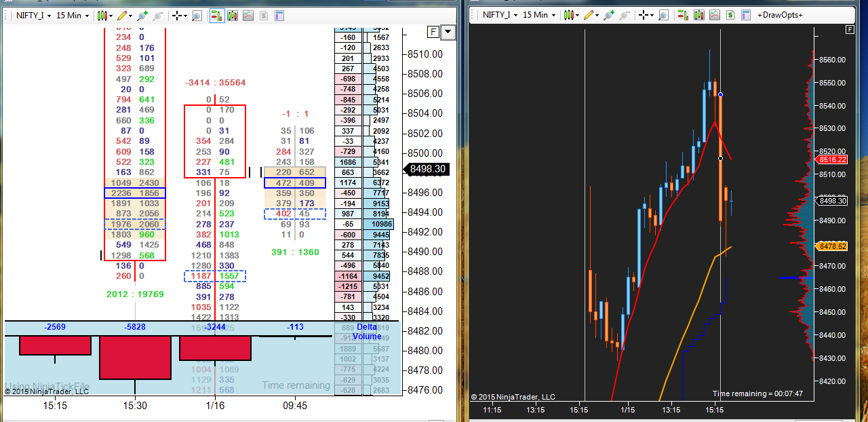This screenshot has width=868, height=422.
Task: Open Strategies dialog in left chart
Action: 264,15
